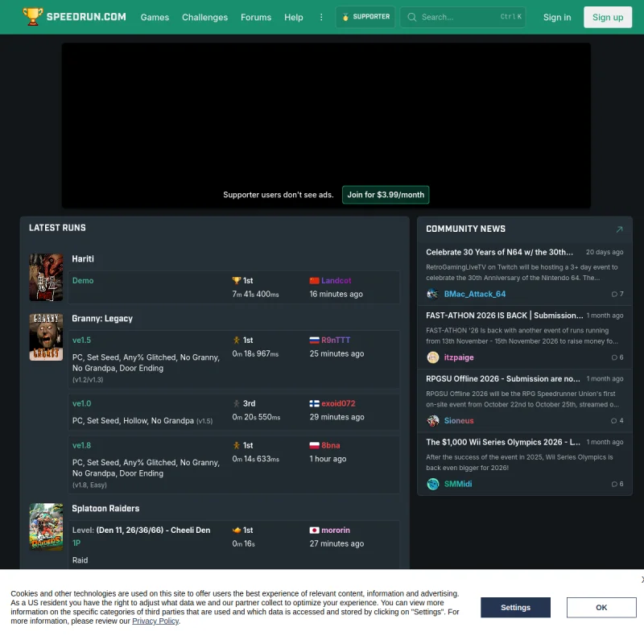The image size is (644, 644).
Task: Accept cookies with OK
Action: [601, 608]
